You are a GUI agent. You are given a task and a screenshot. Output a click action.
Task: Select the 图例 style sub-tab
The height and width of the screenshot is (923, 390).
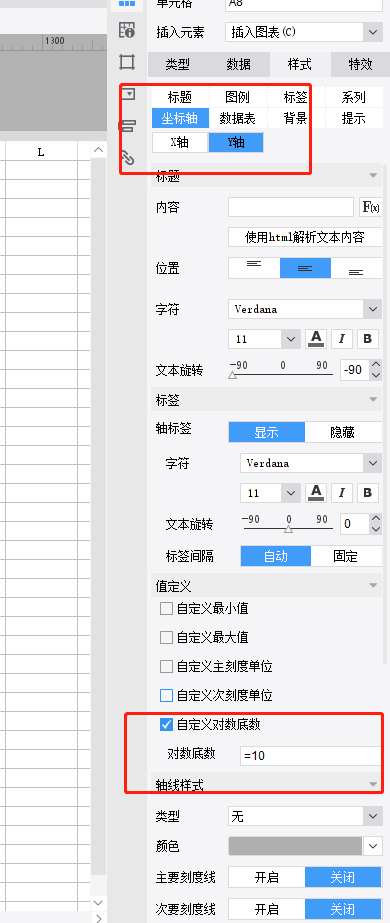[238, 97]
